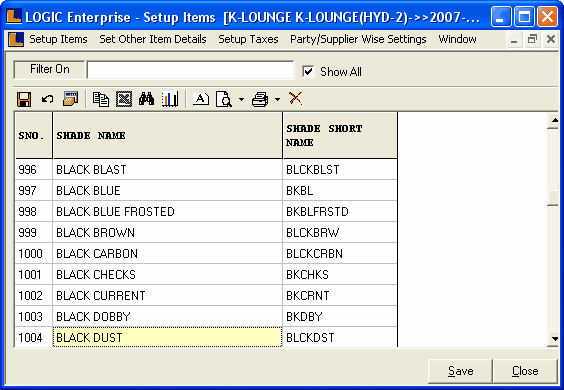Select the BLACK DOBBY cell

pyautogui.click(x=168, y=316)
